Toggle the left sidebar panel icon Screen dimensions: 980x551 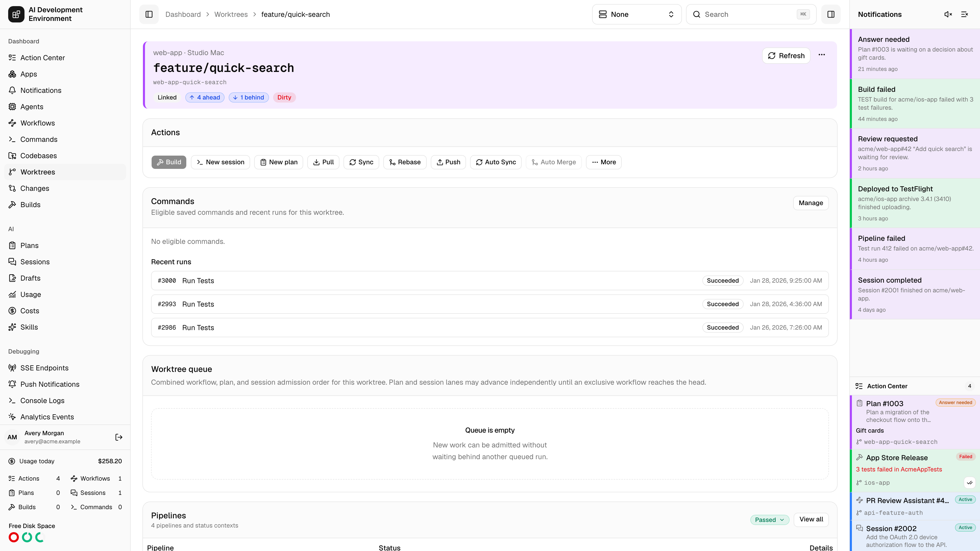[x=149, y=15]
